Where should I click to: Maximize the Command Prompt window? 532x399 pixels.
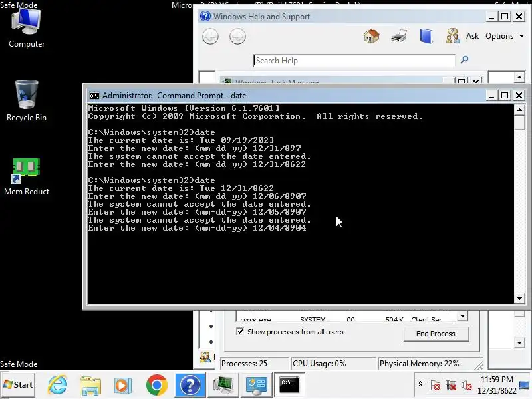pyautogui.click(x=505, y=95)
